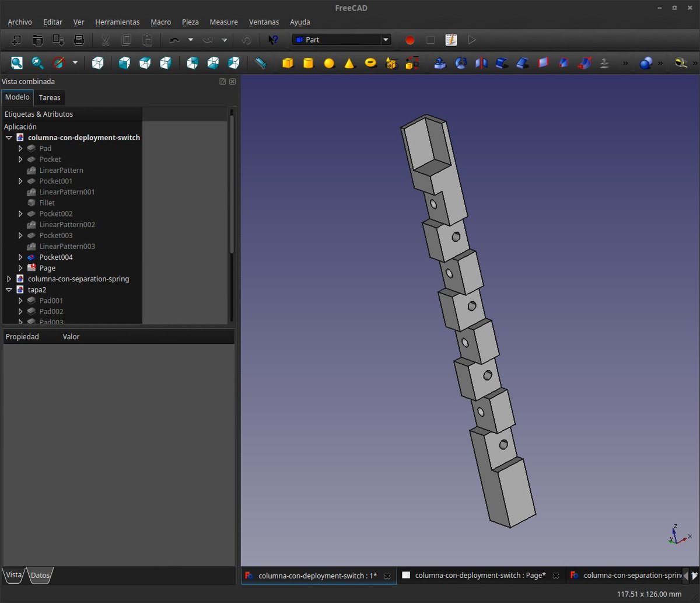The image size is (700, 603).
Task: Select the Fillet item in the tree
Action: tap(47, 203)
